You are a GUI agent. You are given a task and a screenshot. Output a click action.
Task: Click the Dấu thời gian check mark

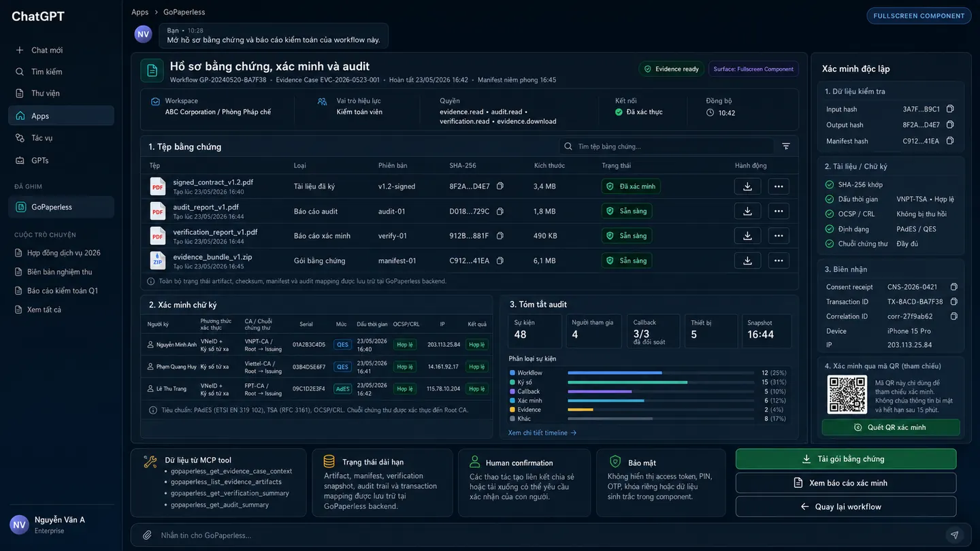(830, 199)
